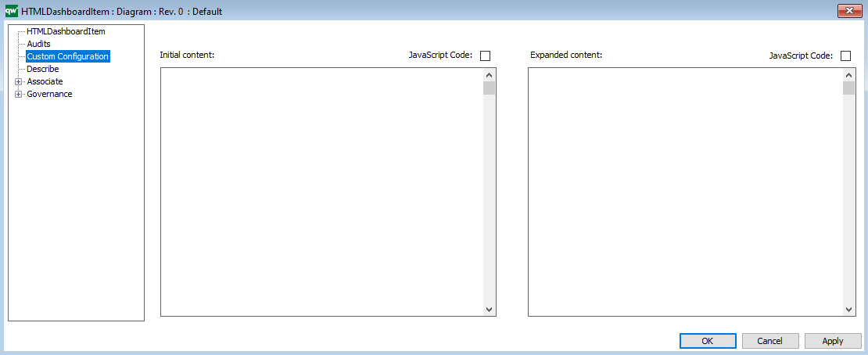The height and width of the screenshot is (355, 868).
Task: Open the Describe tree node
Action: pos(43,69)
